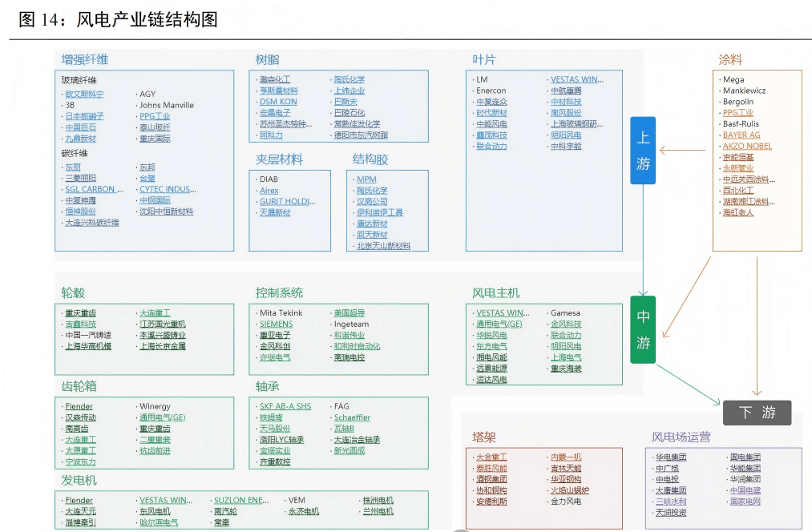Open the CYTEC INDUS... link
This screenshot has width=812, height=532.
coord(168,189)
